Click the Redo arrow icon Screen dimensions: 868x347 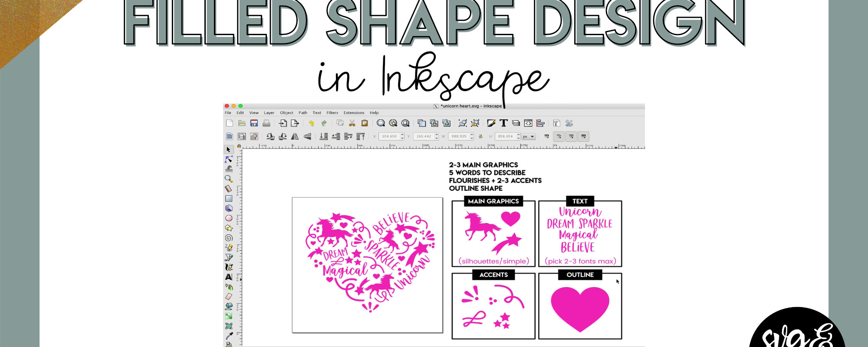click(324, 123)
